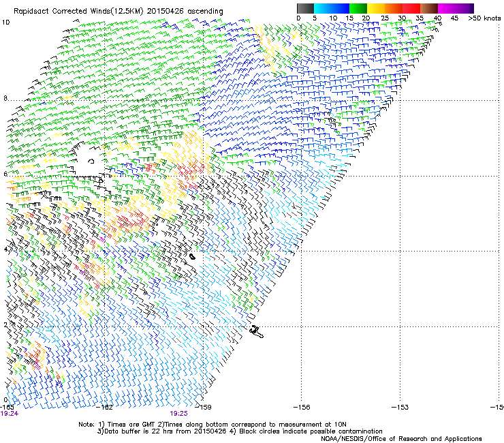Click the red 30-35 knots legend swatch
This screenshot has width=504, height=443.
[x=411, y=8]
